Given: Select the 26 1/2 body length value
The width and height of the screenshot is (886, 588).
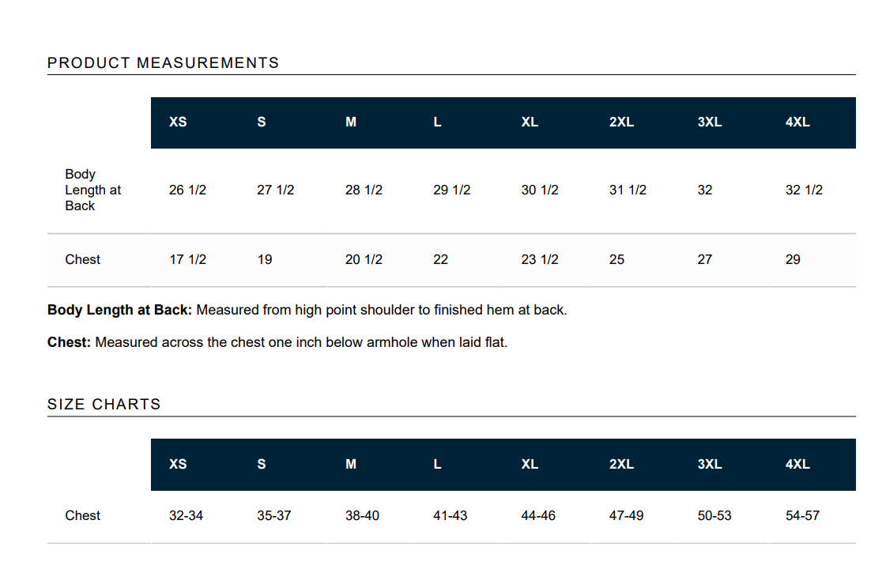Looking at the screenshot, I should click(x=187, y=190).
